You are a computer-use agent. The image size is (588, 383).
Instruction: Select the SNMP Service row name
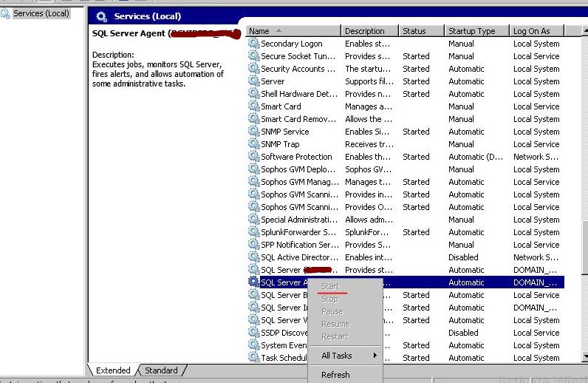tap(284, 132)
